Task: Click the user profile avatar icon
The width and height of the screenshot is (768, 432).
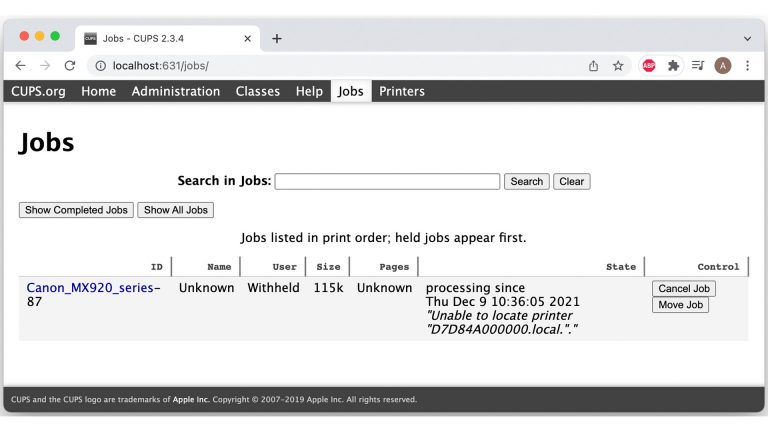Action: tap(722, 65)
